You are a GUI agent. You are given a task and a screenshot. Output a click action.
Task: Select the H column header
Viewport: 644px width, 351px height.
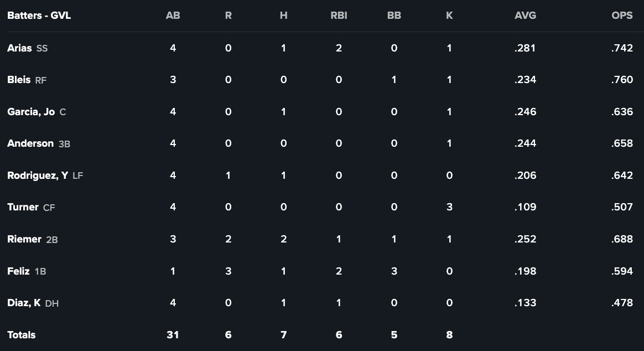pos(283,16)
